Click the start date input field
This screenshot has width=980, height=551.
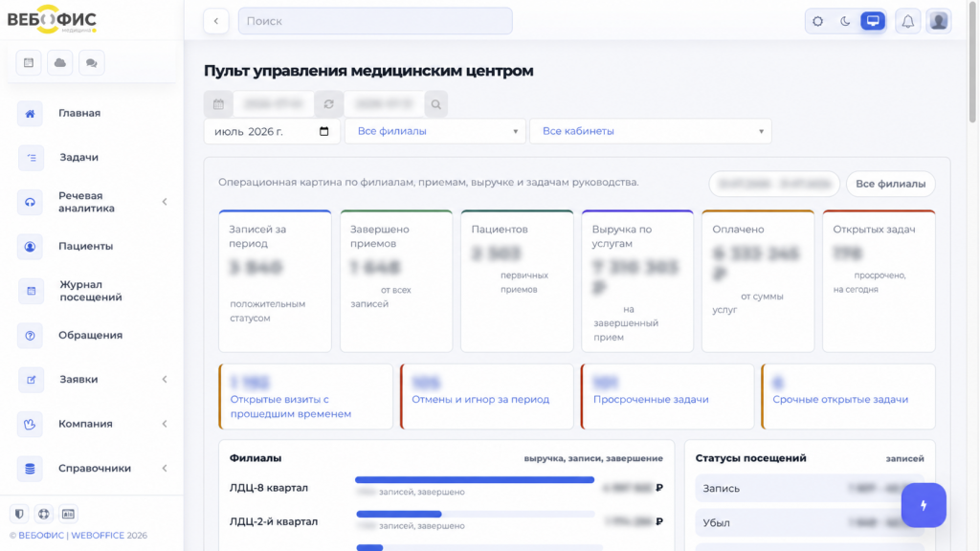click(x=273, y=104)
